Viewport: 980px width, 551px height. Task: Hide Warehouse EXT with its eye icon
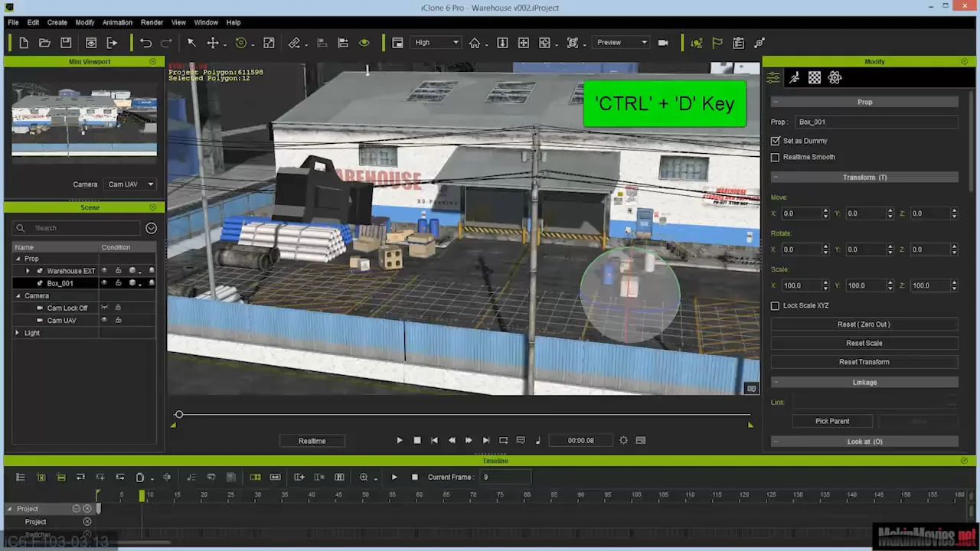coord(105,271)
